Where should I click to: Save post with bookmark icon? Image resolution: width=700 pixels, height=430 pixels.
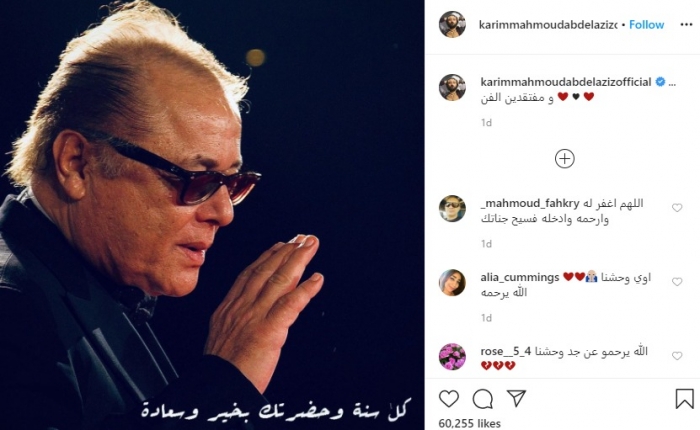point(684,398)
